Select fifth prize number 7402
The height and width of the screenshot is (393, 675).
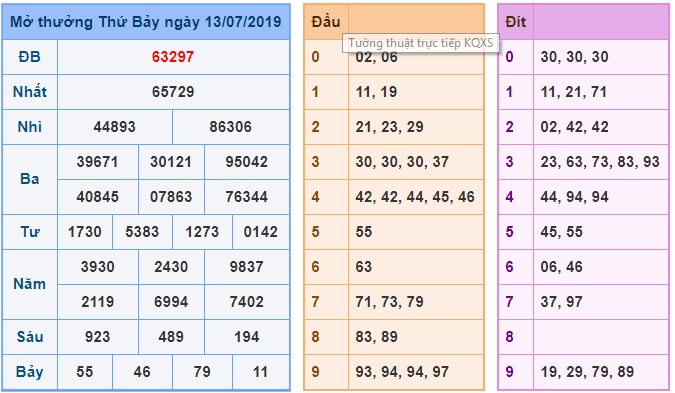(246, 302)
